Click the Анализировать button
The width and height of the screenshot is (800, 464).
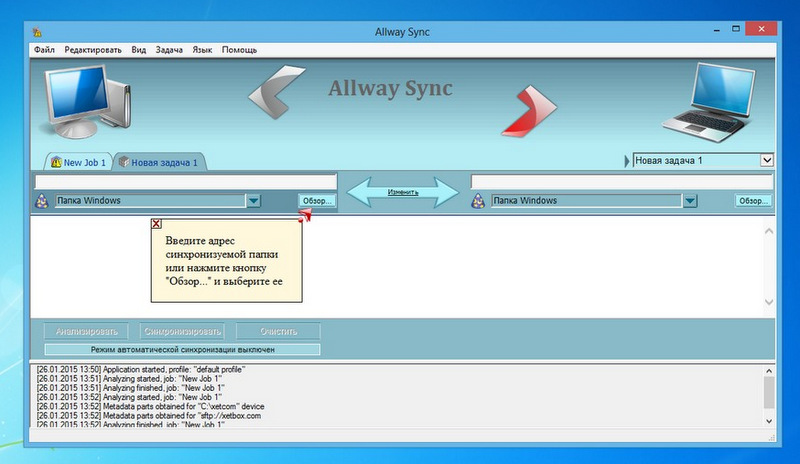86,331
